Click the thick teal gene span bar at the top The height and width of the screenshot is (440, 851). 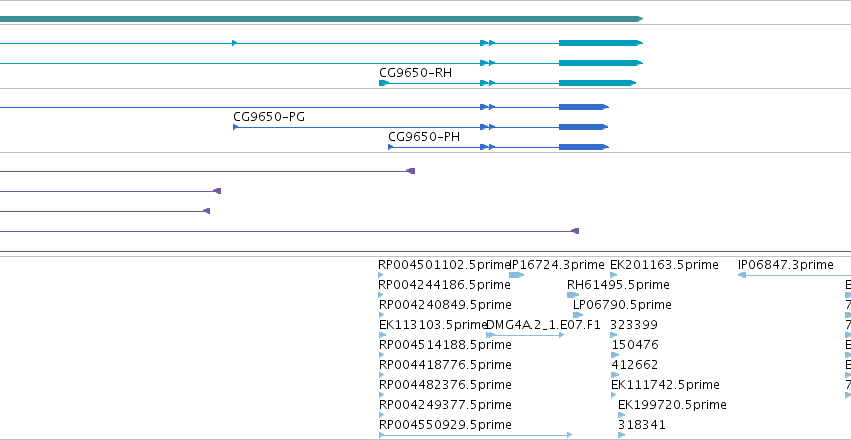321,19
